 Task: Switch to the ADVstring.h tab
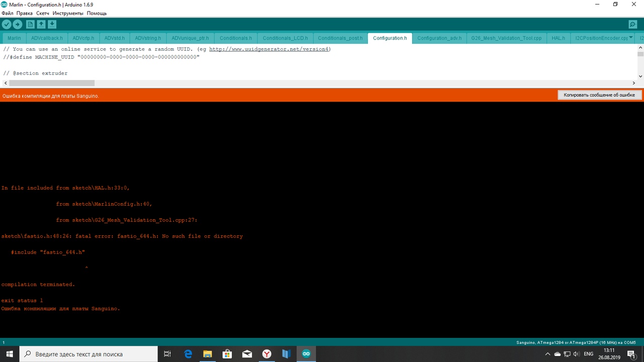[148, 38]
